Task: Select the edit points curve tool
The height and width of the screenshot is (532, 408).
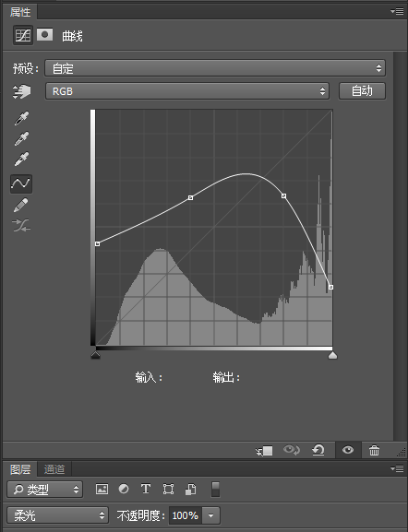Action: (x=21, y=183)
